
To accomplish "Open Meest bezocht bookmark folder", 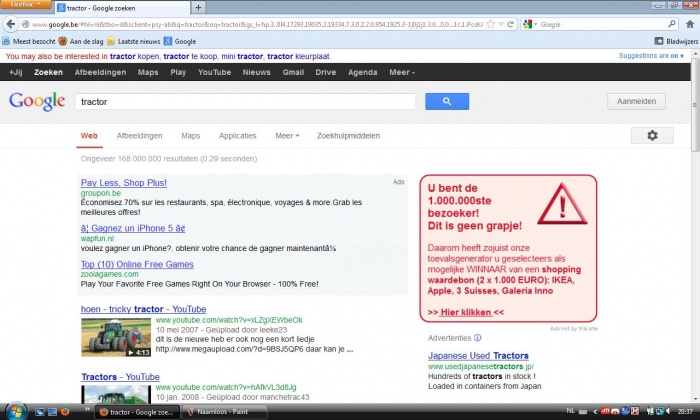I will 29,41.
